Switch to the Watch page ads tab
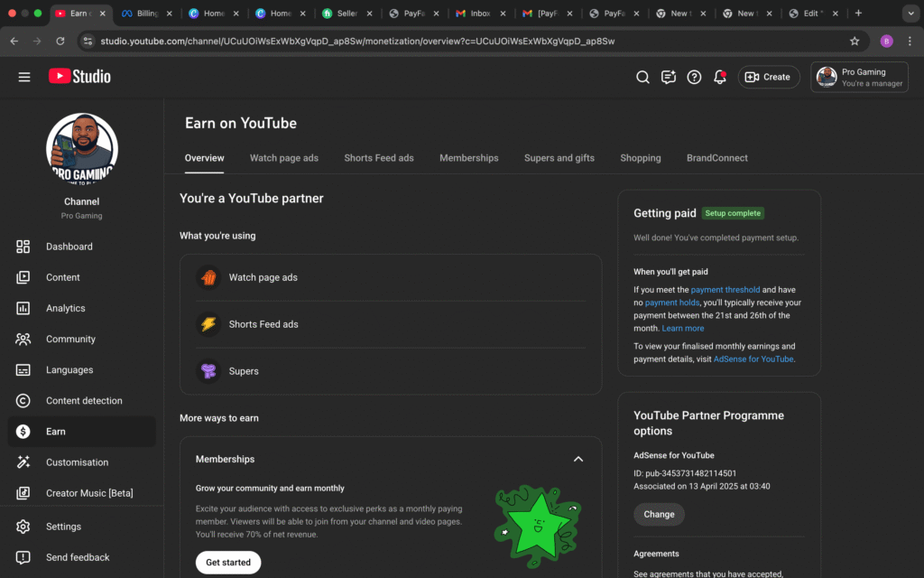Screen dimensions: 924x578 (x=284, y=158)
